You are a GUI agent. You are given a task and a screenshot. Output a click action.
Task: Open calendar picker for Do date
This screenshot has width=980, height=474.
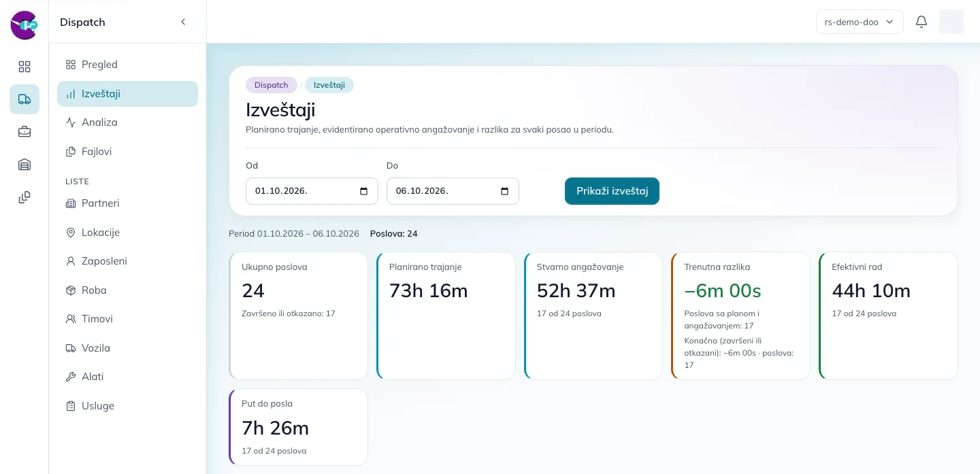[x=505, y=191]
